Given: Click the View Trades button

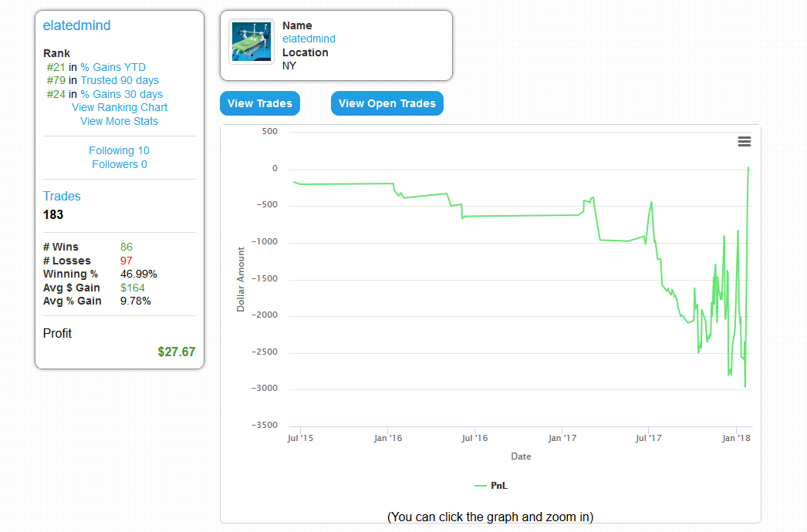Looking at the screenshot, I should tap(260, 103).
